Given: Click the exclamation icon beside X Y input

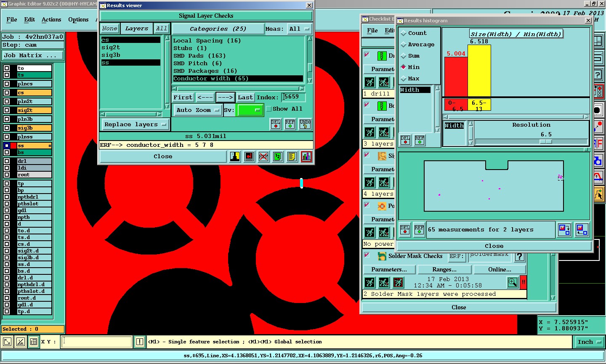Looking at the screenshot, I should pyautogui.click(x=140, y=342).
